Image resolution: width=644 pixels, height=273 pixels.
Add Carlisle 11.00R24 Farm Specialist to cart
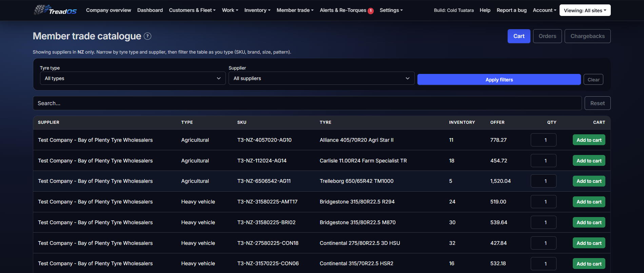[x=589, y=161]
